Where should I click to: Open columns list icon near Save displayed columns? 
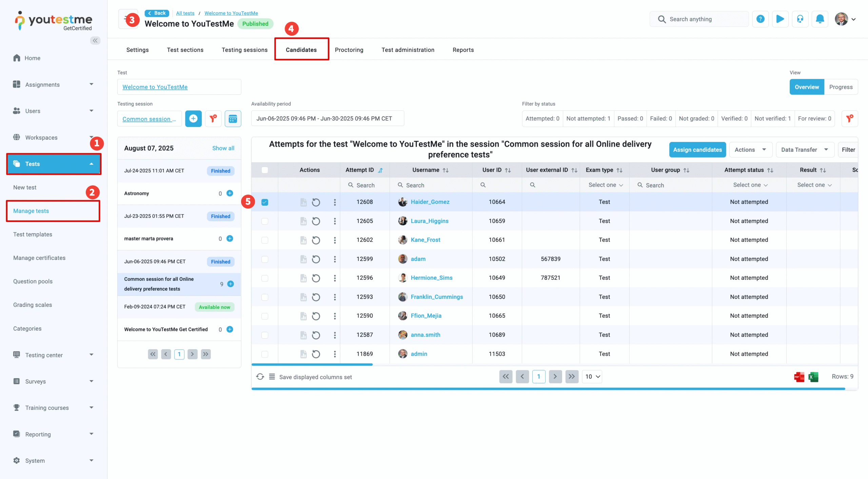[x=272, y=377]
